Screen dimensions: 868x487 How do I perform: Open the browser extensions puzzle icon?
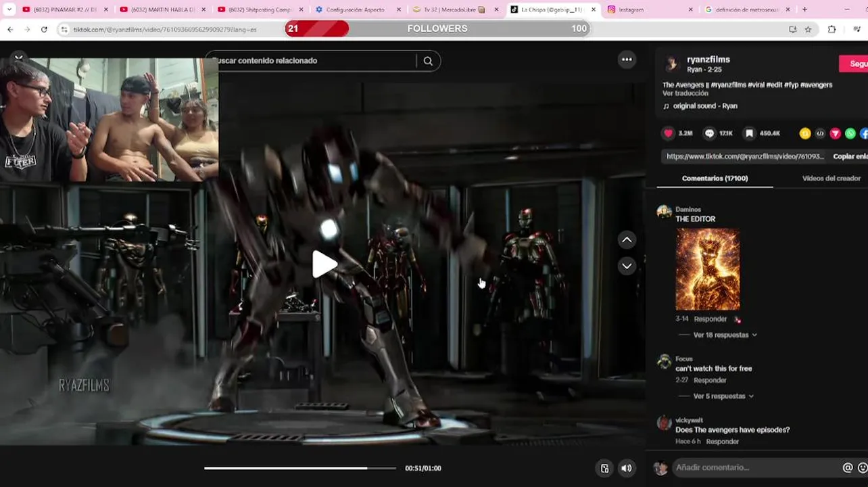pyautogui.click(x=831, y=29)
